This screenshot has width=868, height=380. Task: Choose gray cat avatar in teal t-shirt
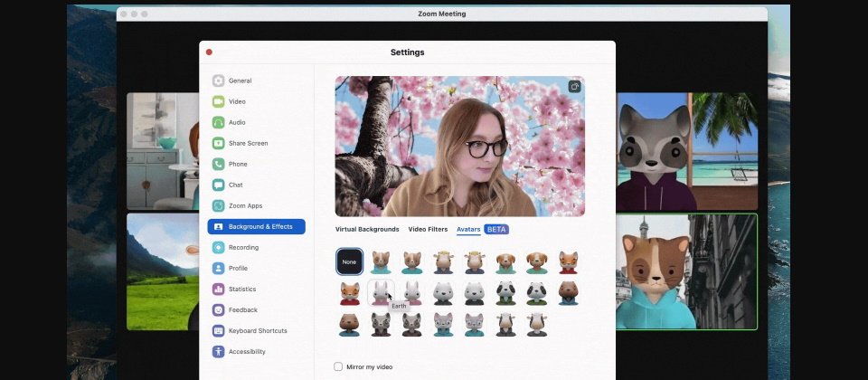475,325
